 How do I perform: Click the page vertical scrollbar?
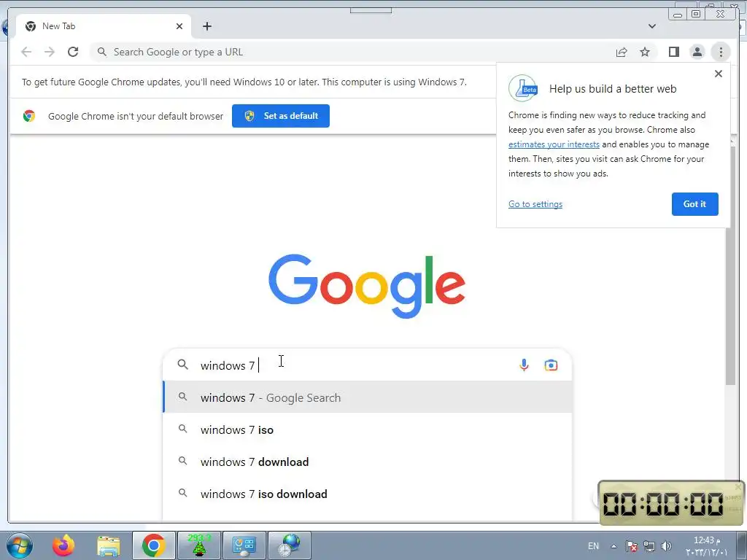731,267
